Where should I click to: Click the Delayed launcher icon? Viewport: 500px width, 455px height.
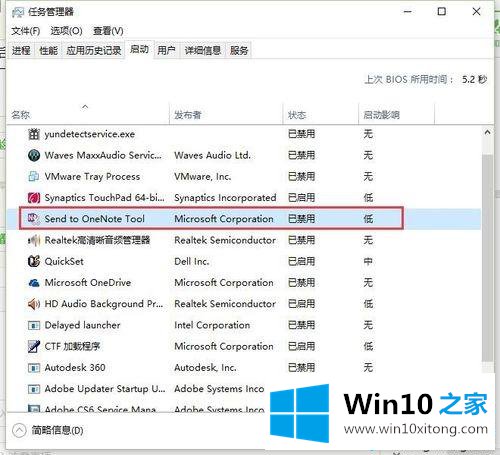click(x=34, y=325)
